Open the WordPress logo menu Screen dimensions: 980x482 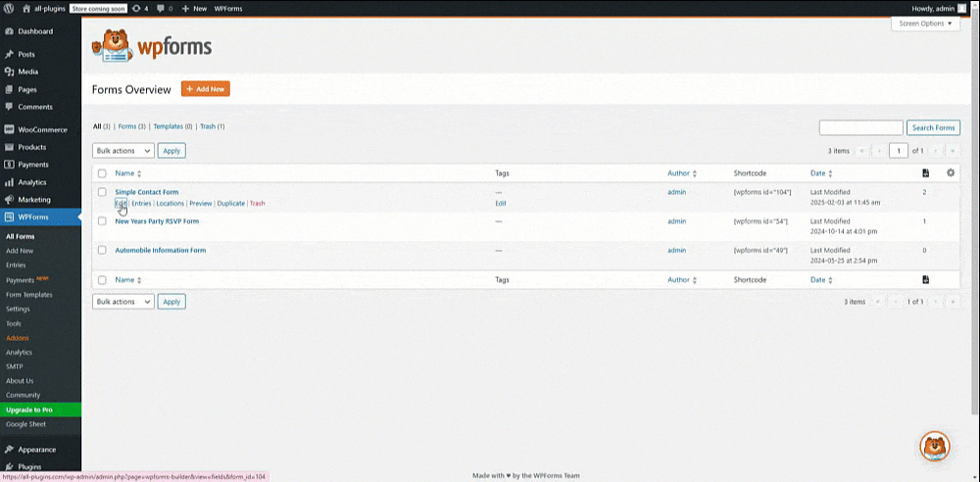pyautogui.click(x=8, y=9)
